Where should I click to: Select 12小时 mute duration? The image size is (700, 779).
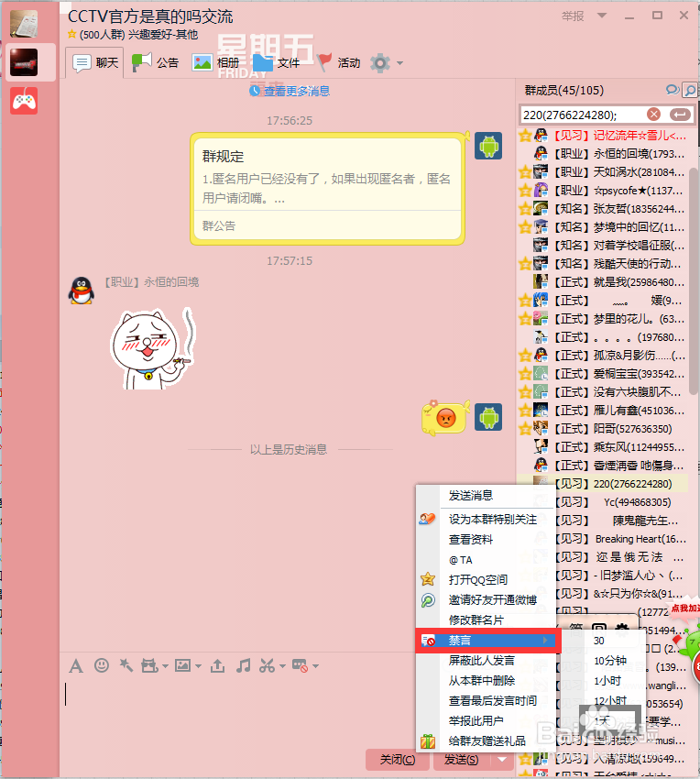[x=610, y=701]
